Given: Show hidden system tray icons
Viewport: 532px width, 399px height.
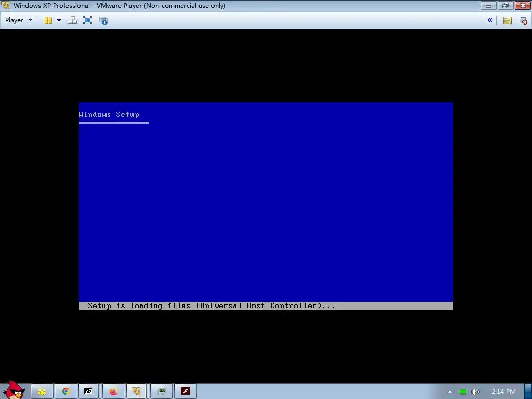Looking at the screenshot, I should click(450, 392).
